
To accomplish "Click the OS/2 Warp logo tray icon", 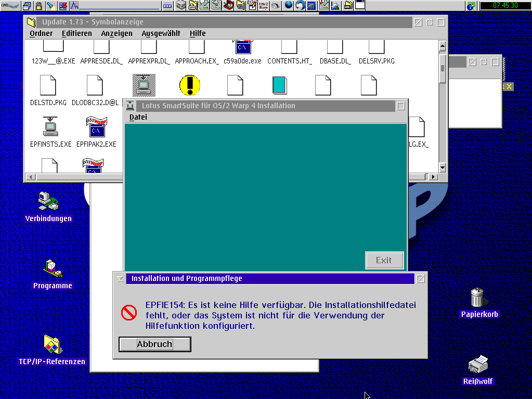I will [264, 5].
